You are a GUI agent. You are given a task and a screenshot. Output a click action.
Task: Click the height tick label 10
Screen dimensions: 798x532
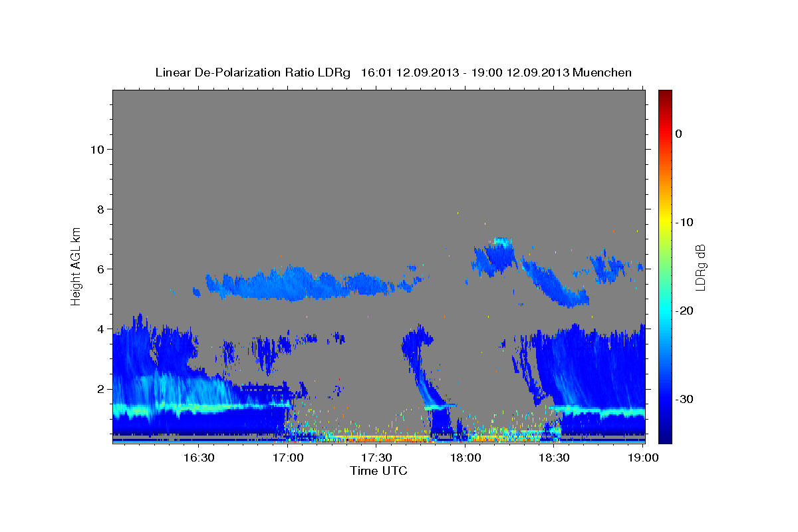(96, 149)
